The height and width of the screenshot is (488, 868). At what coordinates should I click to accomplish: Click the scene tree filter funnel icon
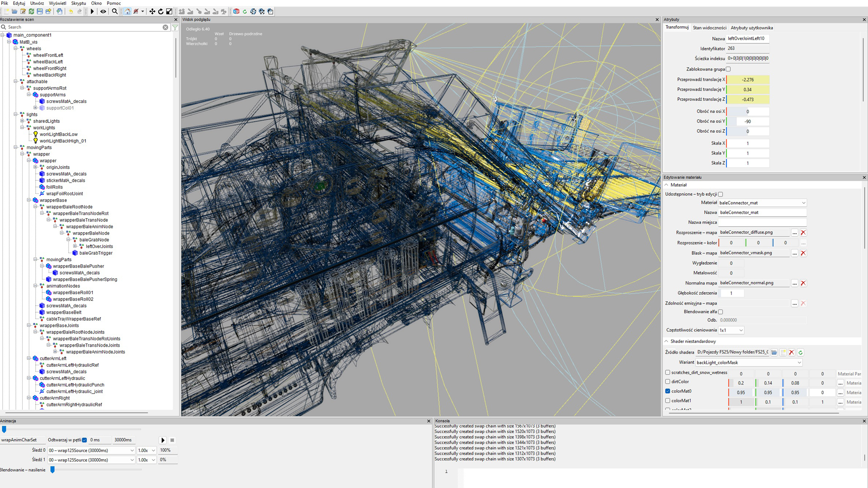pyautogui.click(x=175, y=28)
